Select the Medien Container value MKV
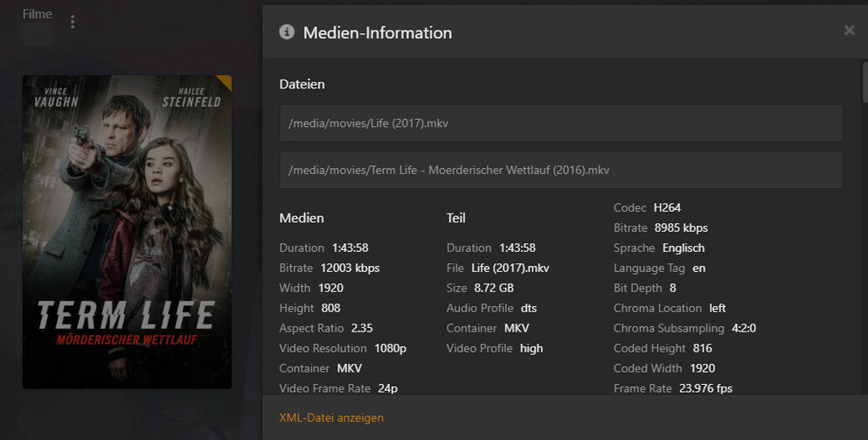The height and width of the screenshot is (440, 868). coord(350,368)
